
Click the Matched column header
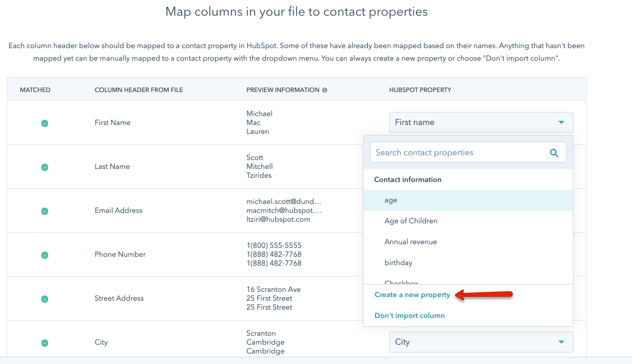35,90
